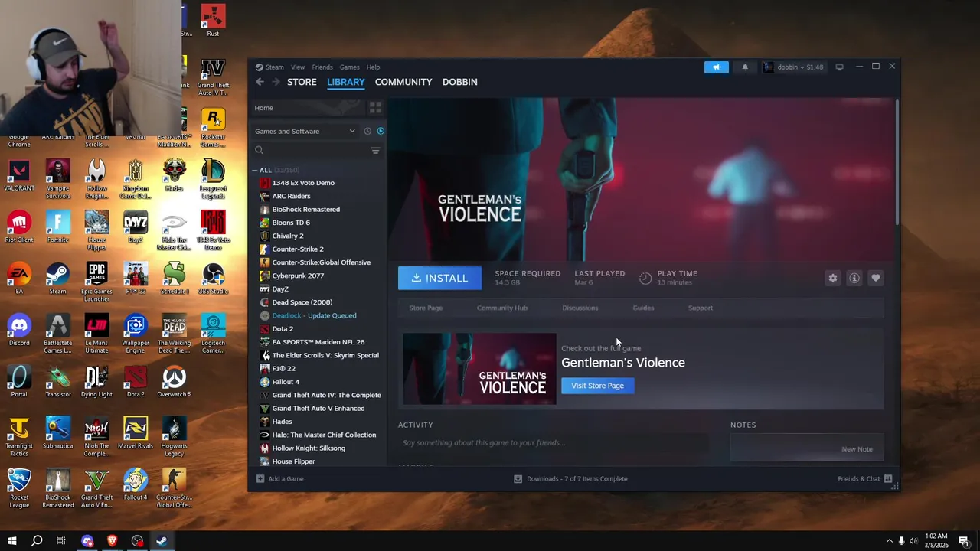The width and height of the screenshot is (980, 551).
Task: Open the Windows Start menu
Action: tap(12, 541)
